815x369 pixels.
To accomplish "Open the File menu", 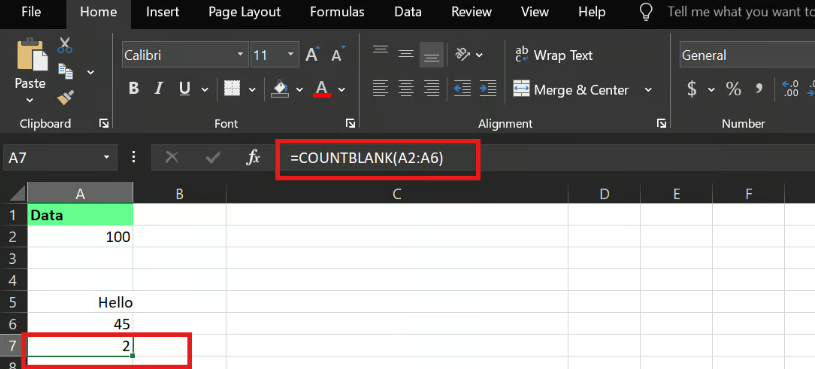I will pos(31,12).
